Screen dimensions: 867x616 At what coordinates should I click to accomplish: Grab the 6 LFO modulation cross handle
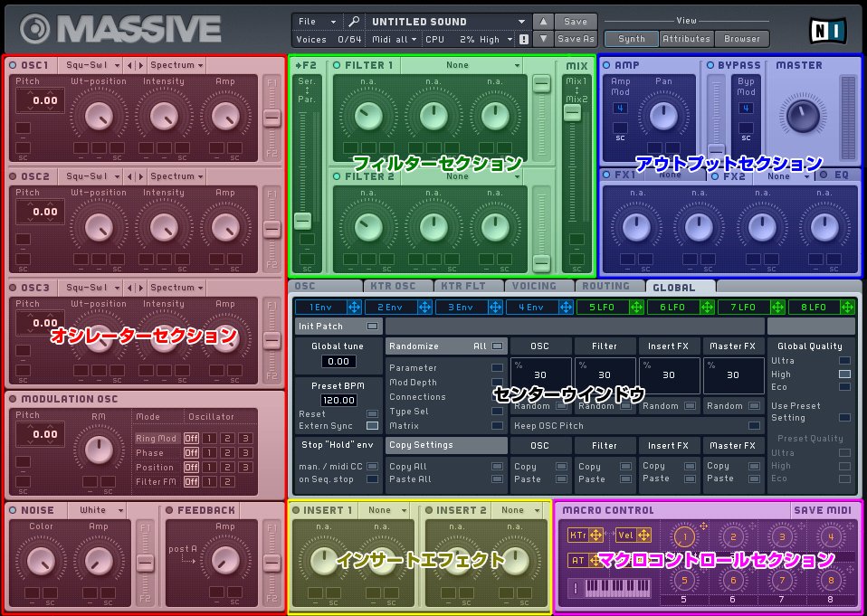coord(707,308)
